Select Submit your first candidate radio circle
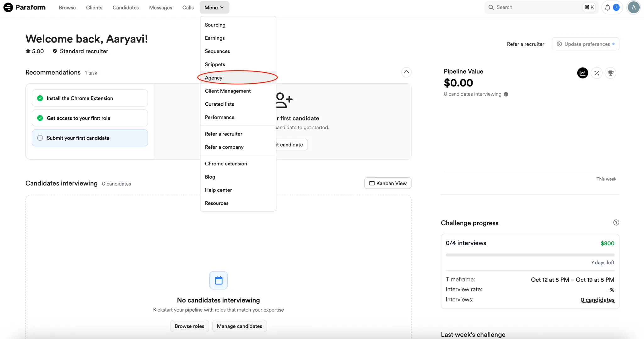 [x=40, y=138]
